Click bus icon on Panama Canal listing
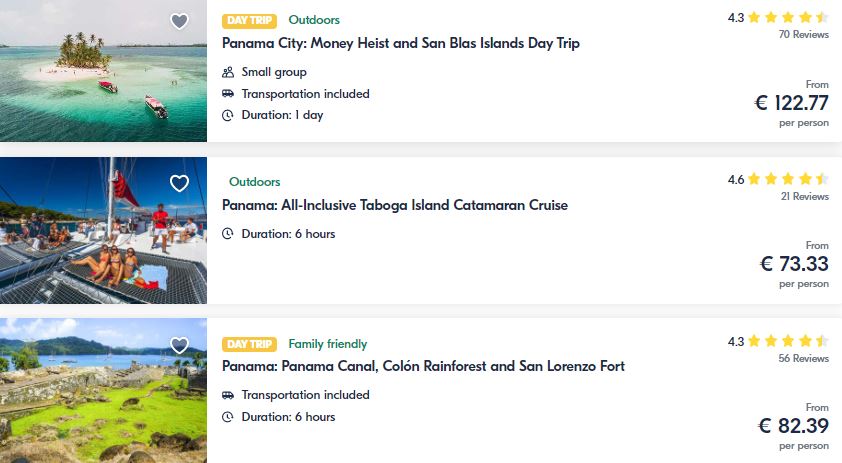842x463 pixels. point(228,395)
